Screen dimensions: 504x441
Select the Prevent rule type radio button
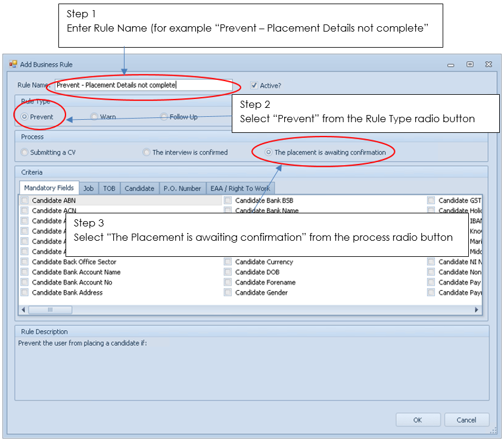[24, 117]
